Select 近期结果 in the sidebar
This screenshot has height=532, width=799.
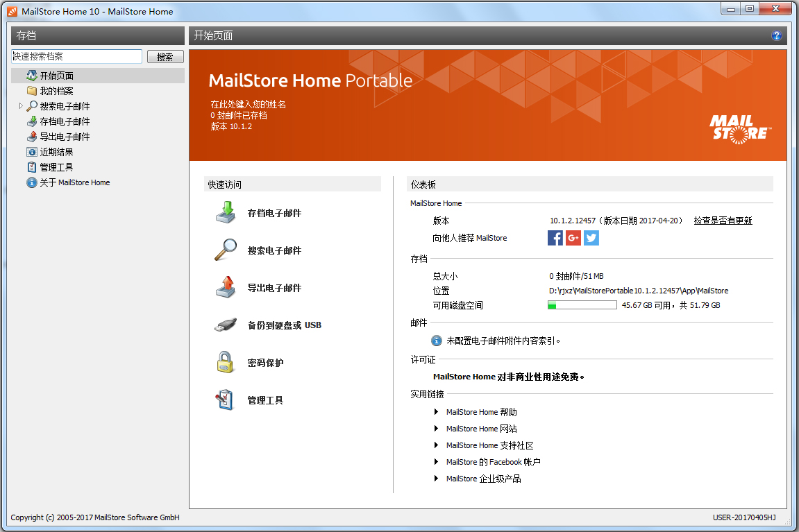pos(56,152)
